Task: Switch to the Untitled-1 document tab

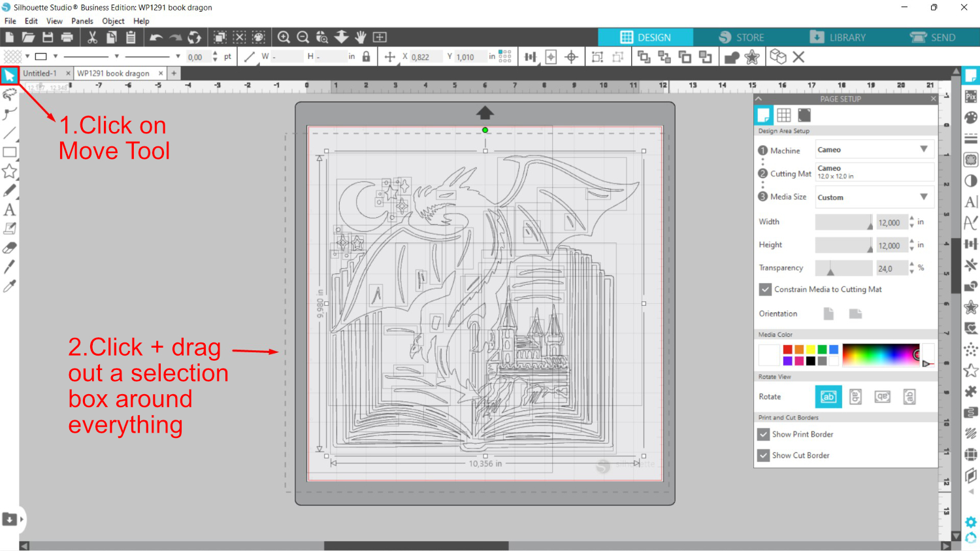Action: pos(40,73)
